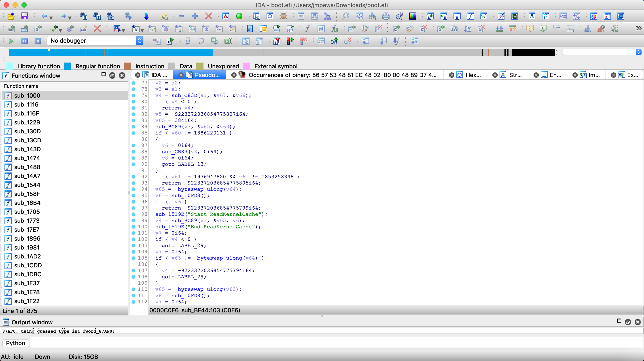Click the Python console language button
The image size is (644, 361).
coord(15,343)
